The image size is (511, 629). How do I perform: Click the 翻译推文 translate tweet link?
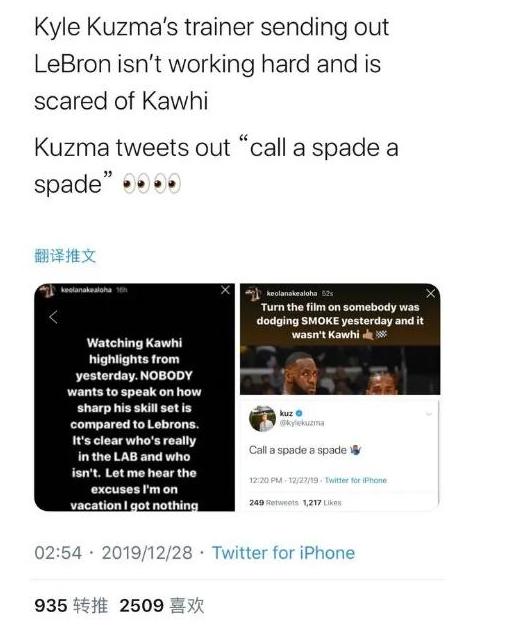click(x=65, y=256)
